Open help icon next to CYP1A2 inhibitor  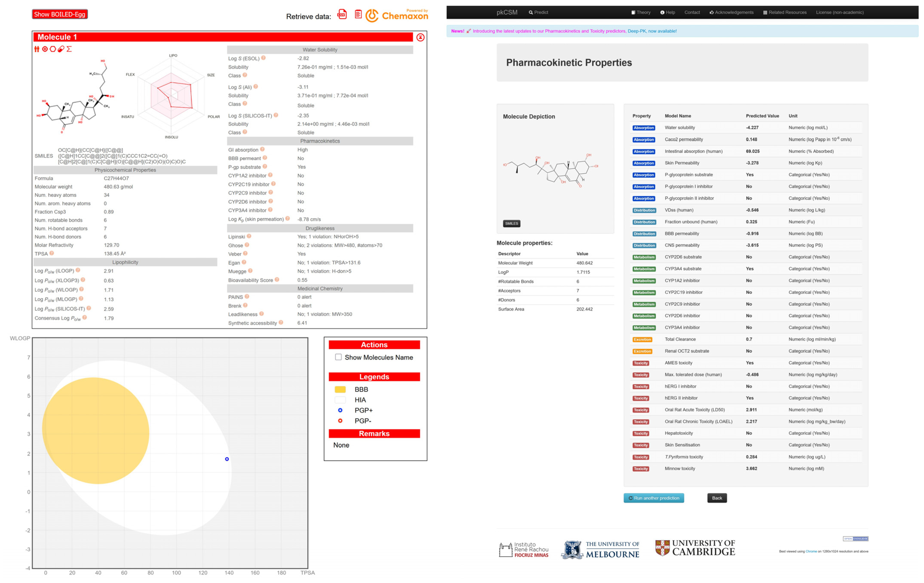tap(270, 175)
